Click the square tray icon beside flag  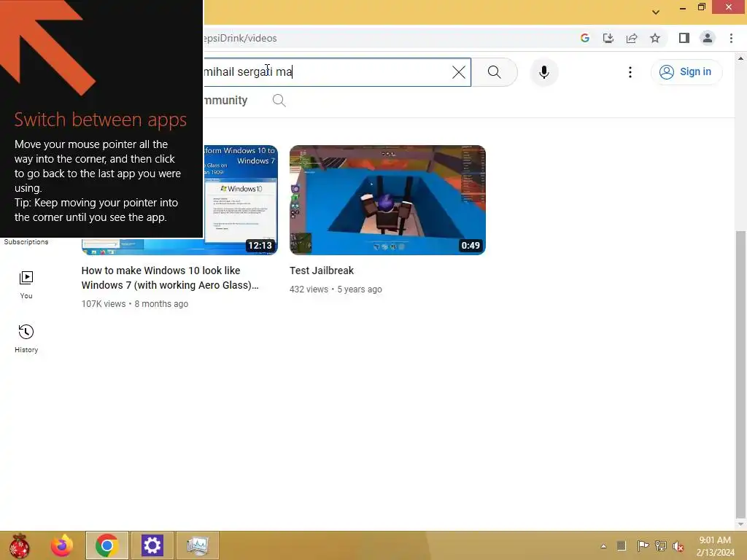point(622,545)
